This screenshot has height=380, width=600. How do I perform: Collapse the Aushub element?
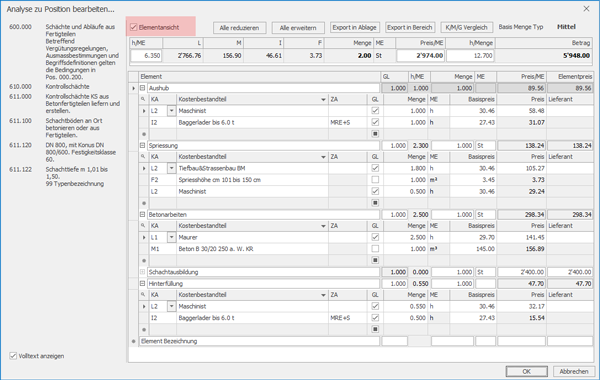point(142,88)
